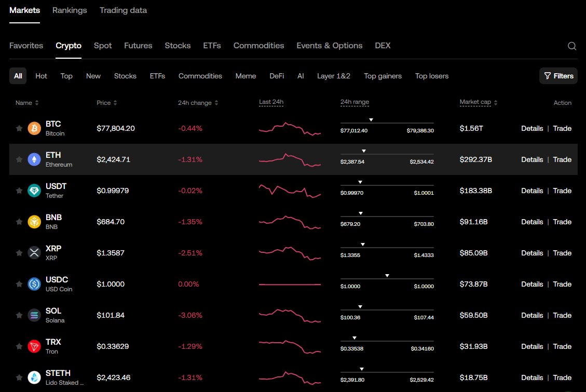Open the Spot category tab
The width and height of the screenshot is (586, 392).
(103, 46)
